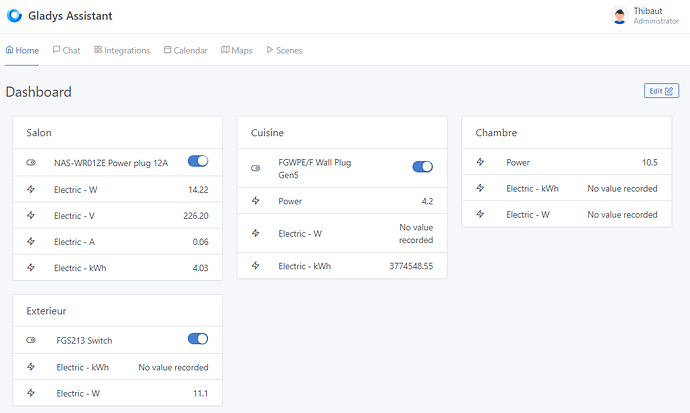Click the Gladys Assistant logo icon
Image resolution: width=690 pixels, height=413 pixels.
click(x=14, y=16)
